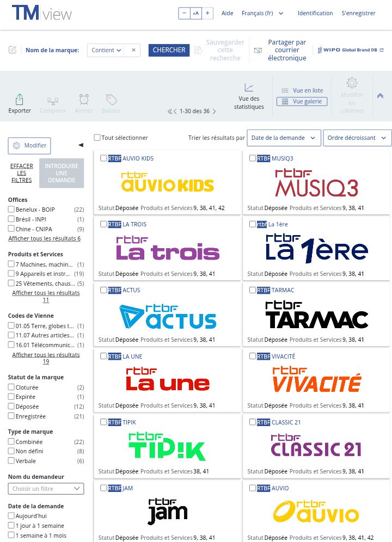Image resolution: width=392 pixels, height=542 pixels.
Task: Go to next results page arrow
Action: [214, 112]
